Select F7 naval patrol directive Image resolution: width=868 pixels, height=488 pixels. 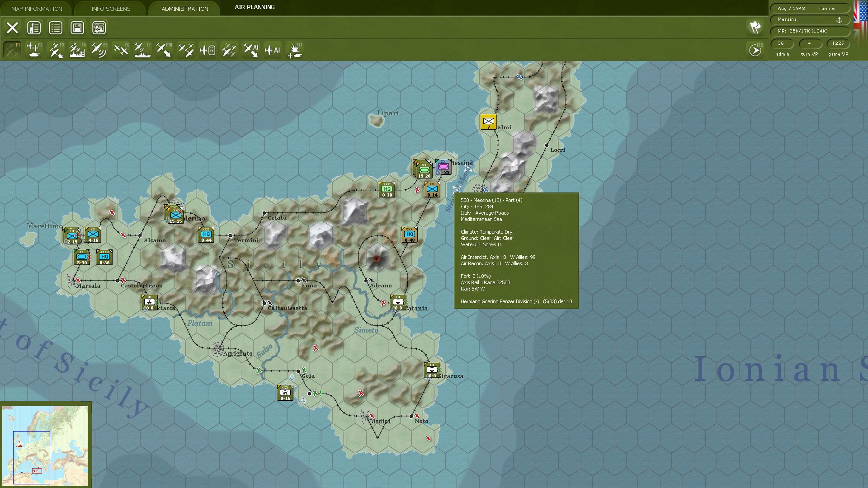(x=142, y=50)
